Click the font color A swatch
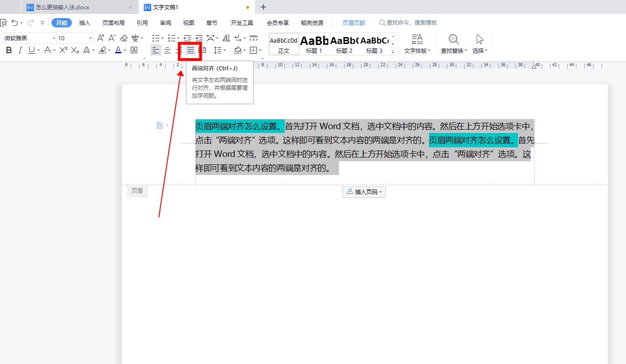 click(118, 50)
